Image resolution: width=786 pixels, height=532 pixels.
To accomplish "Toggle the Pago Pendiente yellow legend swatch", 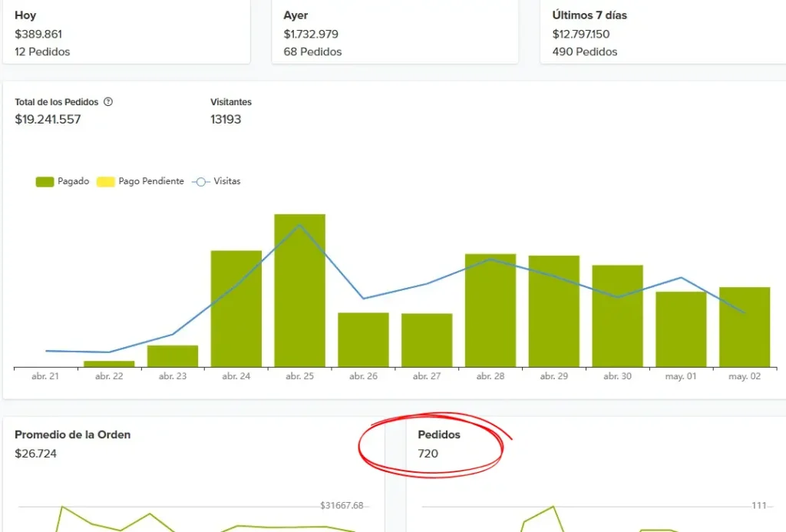I will click(106, 182).
